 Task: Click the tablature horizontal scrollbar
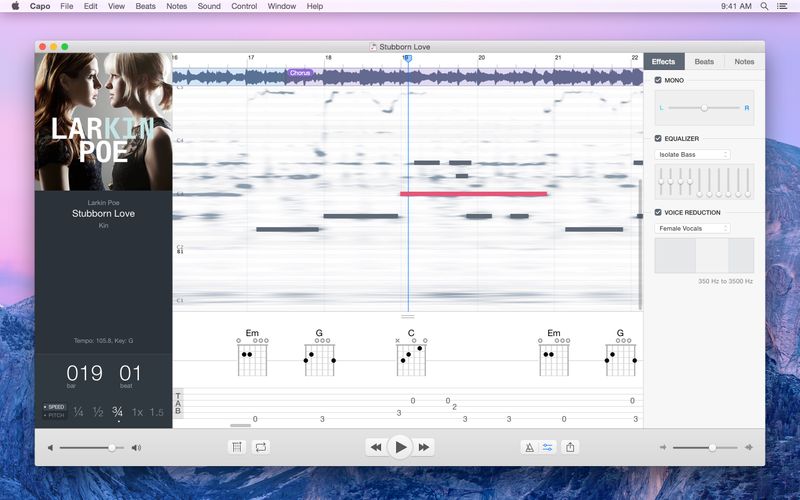[240, 425]
